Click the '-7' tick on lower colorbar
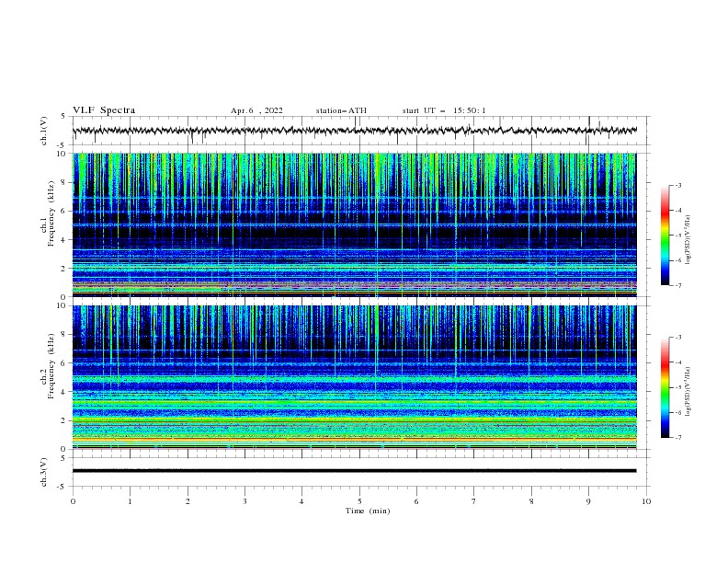This screenshot has height=563, width=728. (677, 438)
